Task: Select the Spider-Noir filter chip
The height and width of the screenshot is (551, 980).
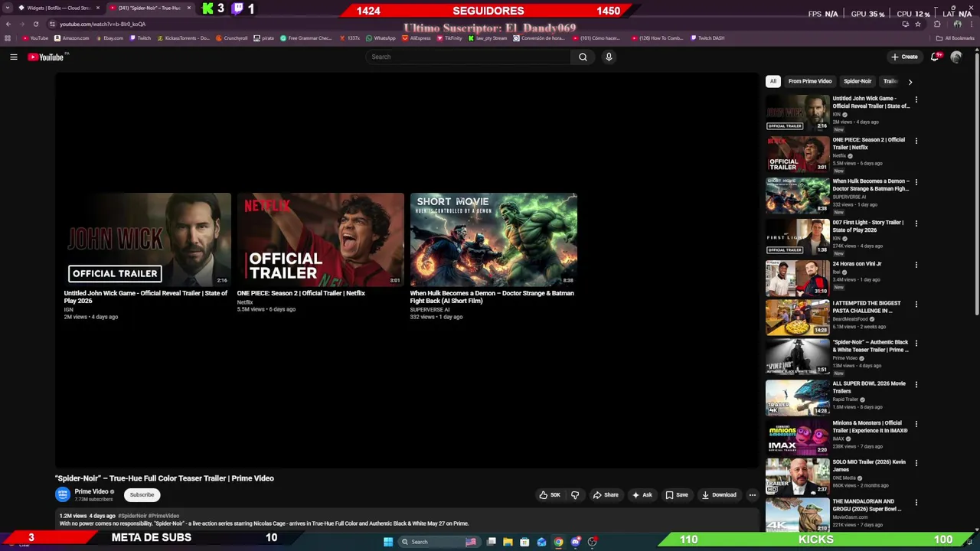Action: (857, 81)
